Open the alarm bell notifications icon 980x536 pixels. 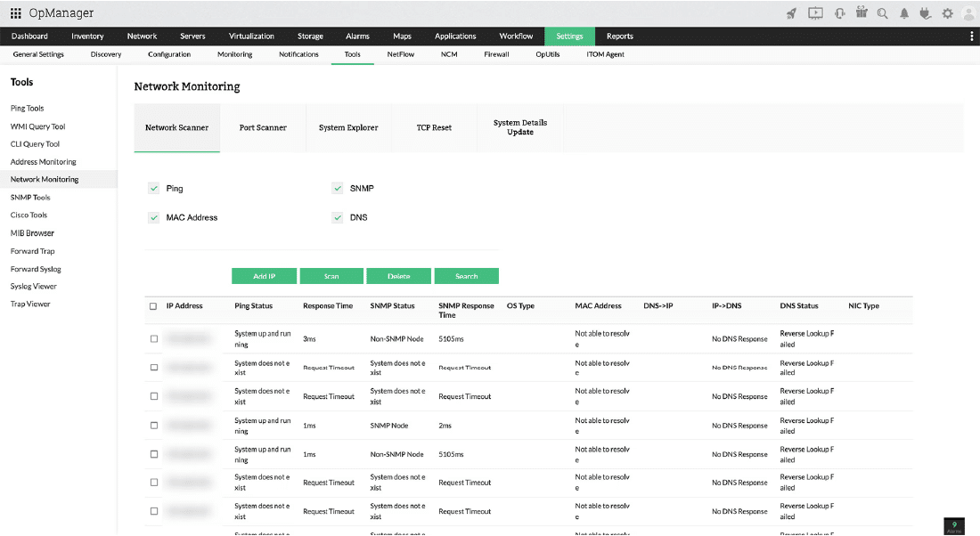pyautogui.click(x=904, y=13)
